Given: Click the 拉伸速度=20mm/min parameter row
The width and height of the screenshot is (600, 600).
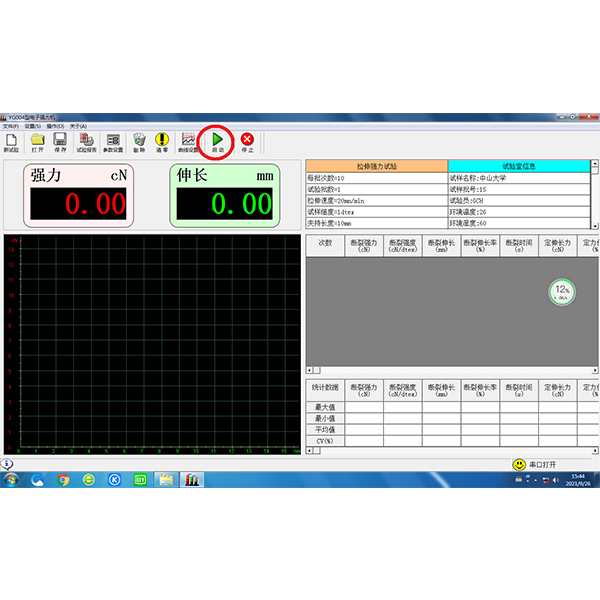Looking at the screenshot, I should [376, 200].
